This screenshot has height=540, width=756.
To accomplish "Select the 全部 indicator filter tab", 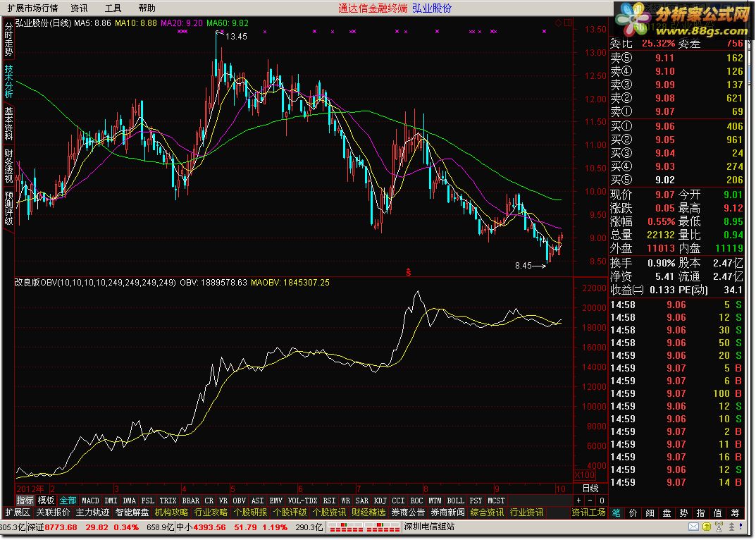I will 68,501.
